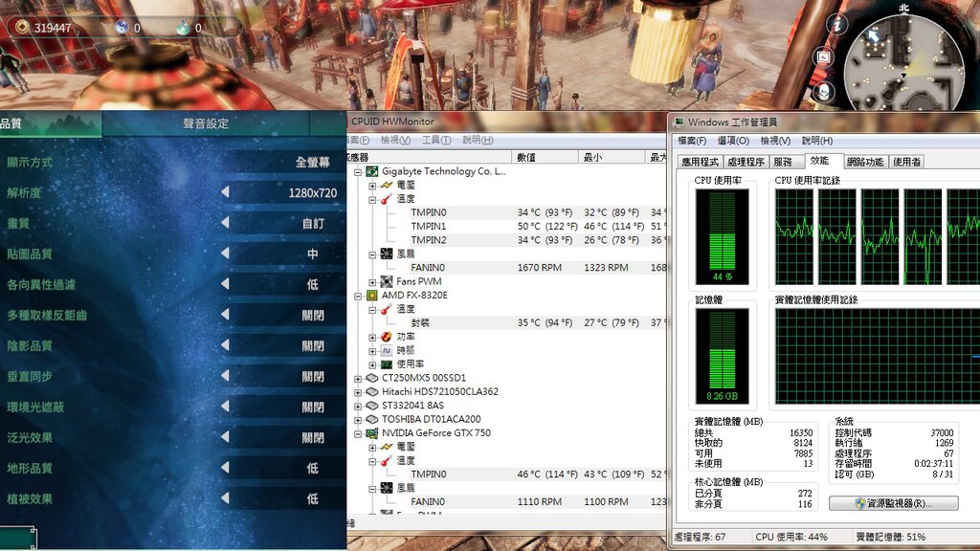Toggle 垂直同步 with left arrow

[225, 376]
